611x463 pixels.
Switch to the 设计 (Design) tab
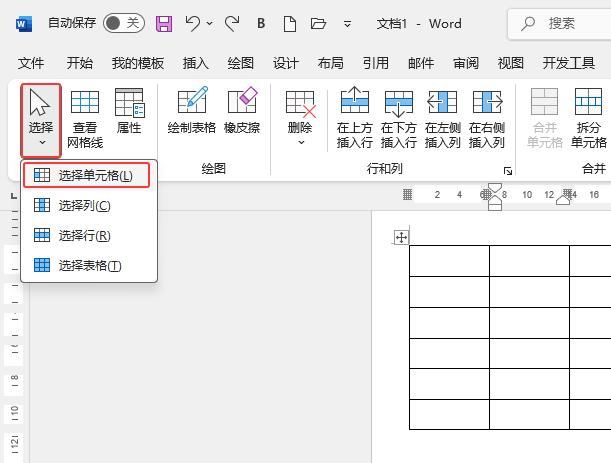pos(286,63)
